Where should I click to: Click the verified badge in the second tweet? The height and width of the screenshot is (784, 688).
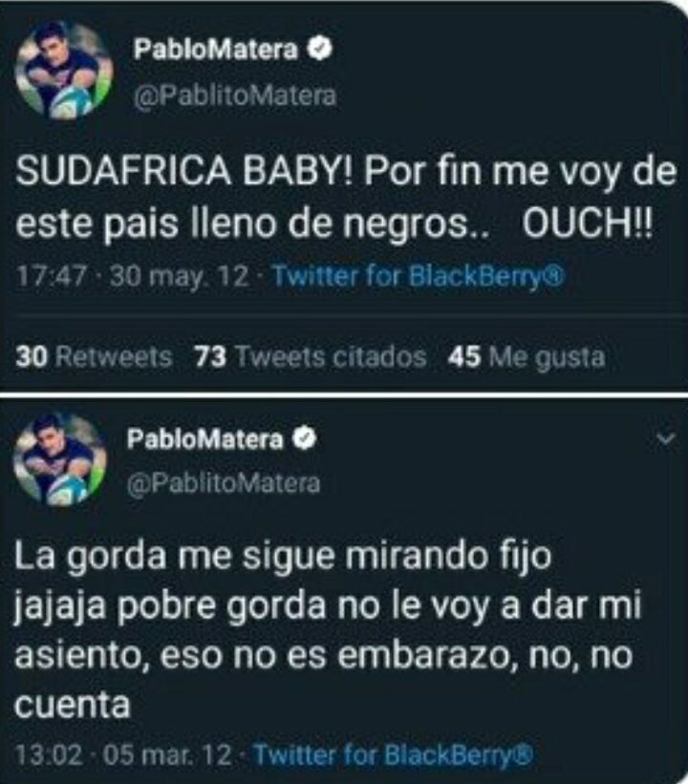pos(305,438)
